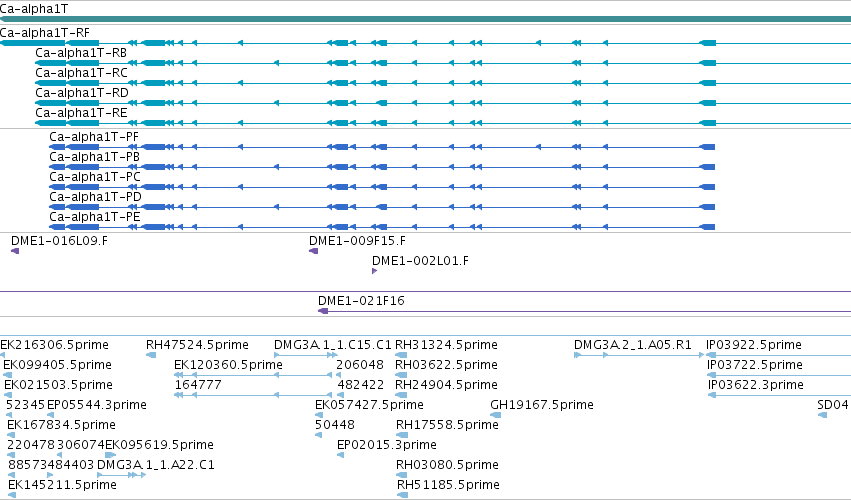Select the EK057427.5prime label
The height and width of the screenshot is (500, 851).
[x=370, y=405]
